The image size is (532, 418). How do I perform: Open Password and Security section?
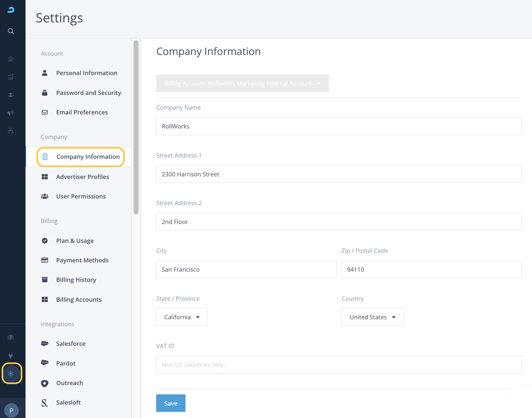point(88,93)
